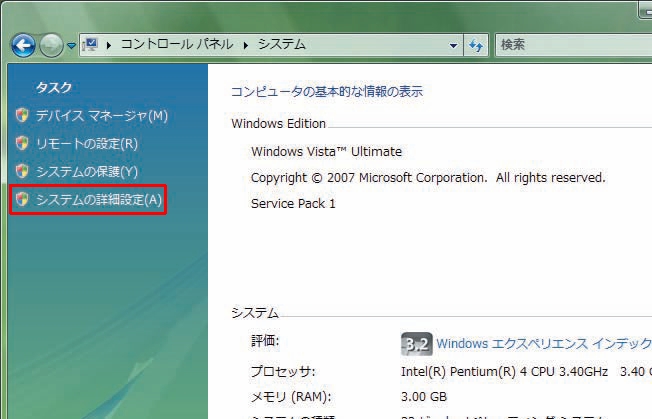
Task: Open システムの保護(Y) task link
Action: 86,172
